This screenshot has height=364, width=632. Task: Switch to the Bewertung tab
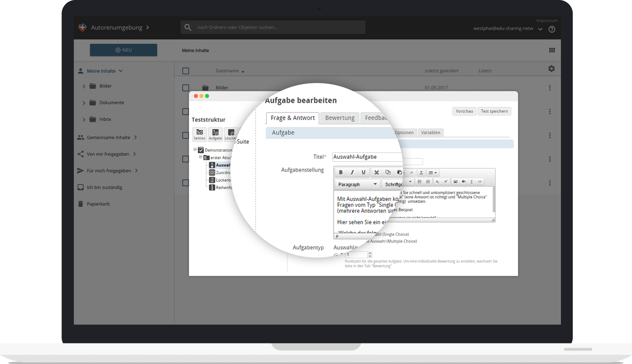(x=340, y=118)
